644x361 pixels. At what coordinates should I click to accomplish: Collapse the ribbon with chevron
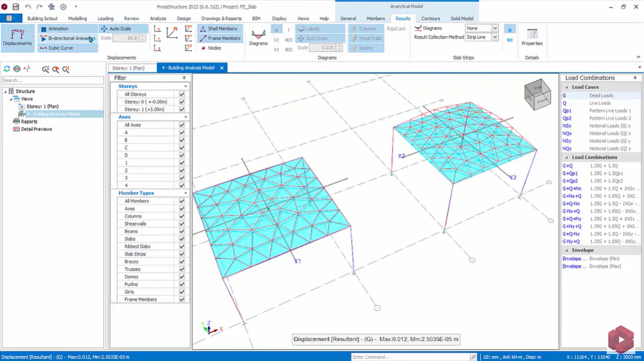[x=638, y=57]
